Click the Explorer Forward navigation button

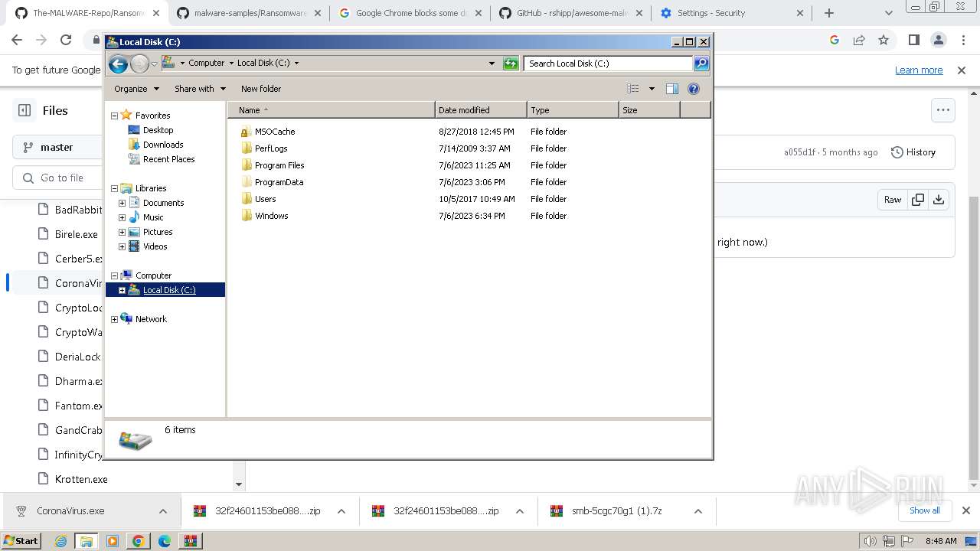click(x=139, y=64)
